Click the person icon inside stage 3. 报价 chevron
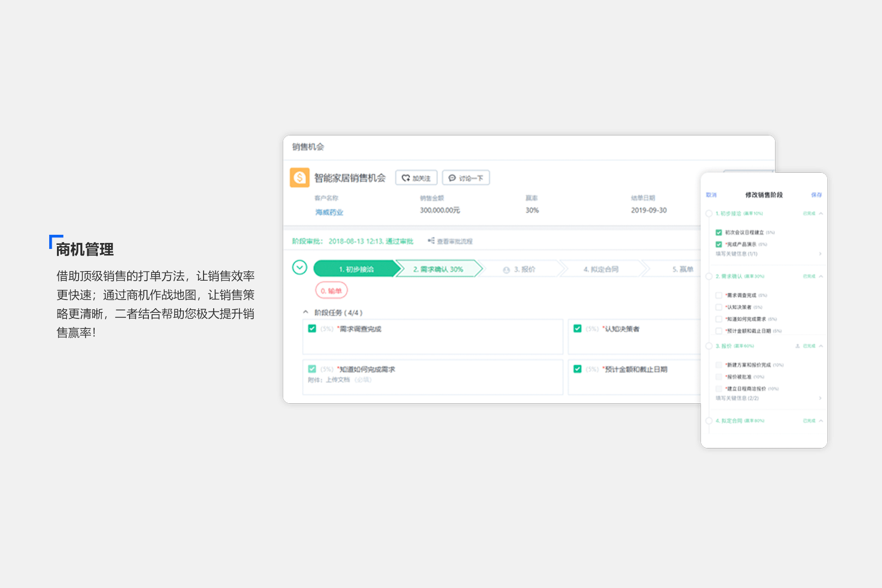 [x=506, y=270]
